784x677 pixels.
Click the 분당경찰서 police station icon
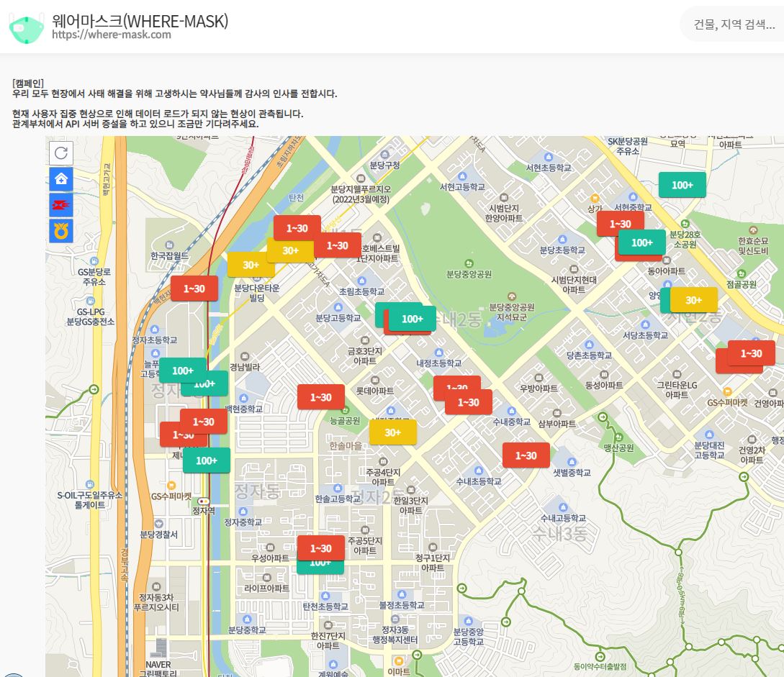point(158,524)
